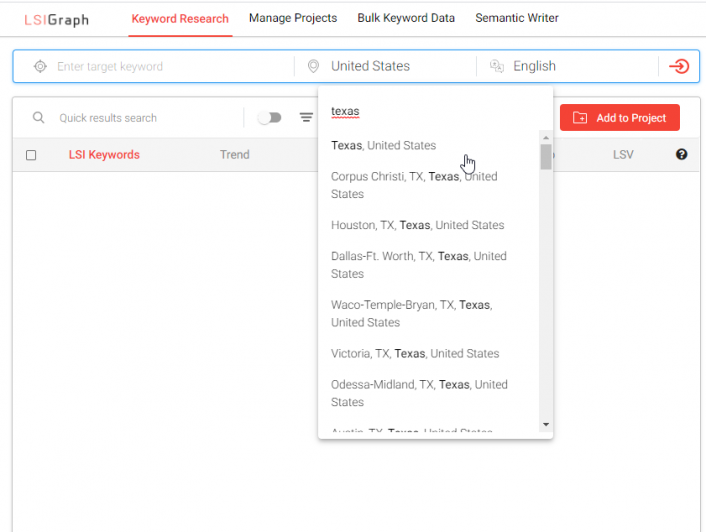Click the LSV column header
Screen dimensions: 706x532
[x=623, y=155]
